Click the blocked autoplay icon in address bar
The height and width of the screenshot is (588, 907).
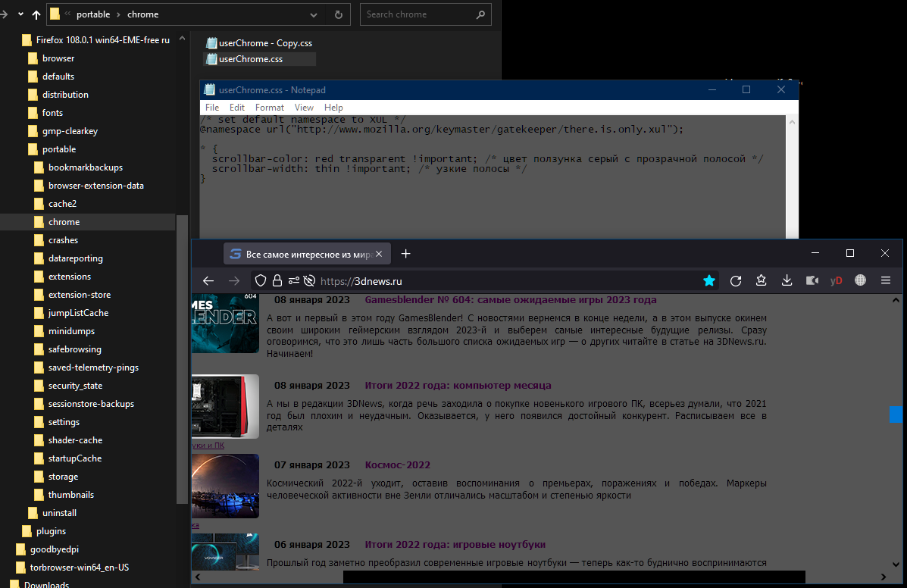(x=309, y=281)
